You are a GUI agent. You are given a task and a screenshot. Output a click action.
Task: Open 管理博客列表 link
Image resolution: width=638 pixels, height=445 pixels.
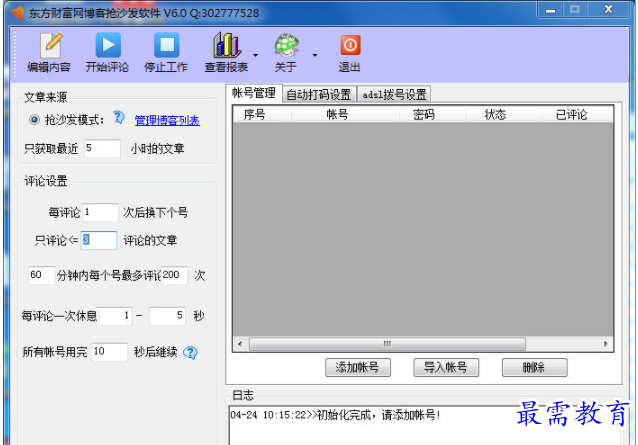click(167, 120)
